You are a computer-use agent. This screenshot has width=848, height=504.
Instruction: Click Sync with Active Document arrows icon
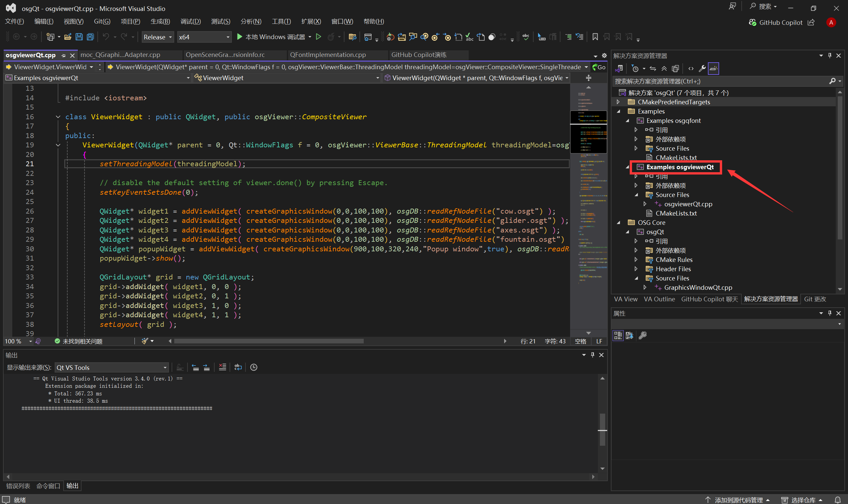click(x=653, y=69)
